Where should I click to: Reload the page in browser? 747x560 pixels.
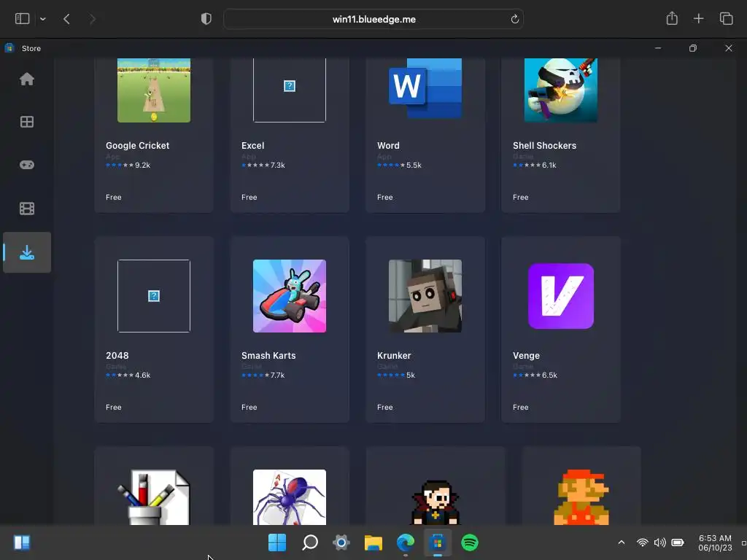514,20
